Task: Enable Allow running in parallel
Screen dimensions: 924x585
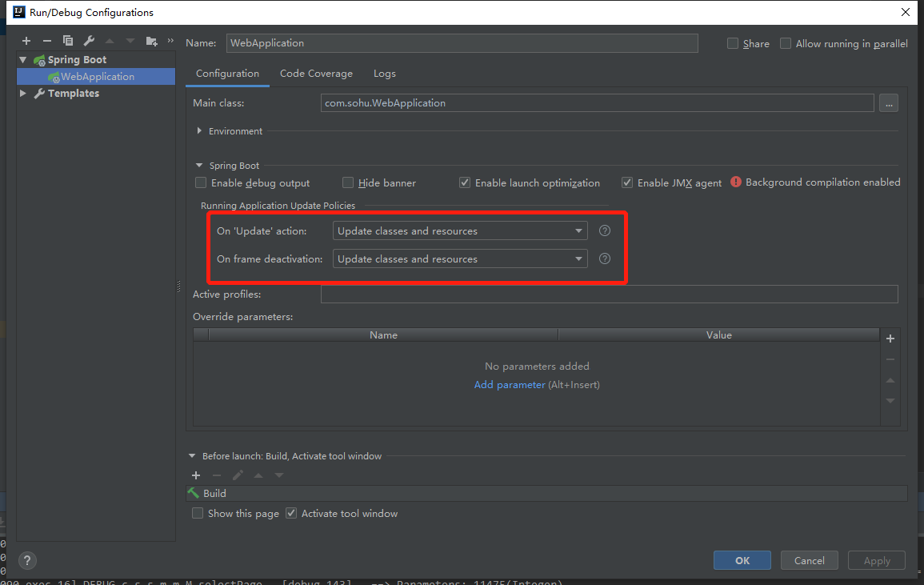Action: [786, 43]
